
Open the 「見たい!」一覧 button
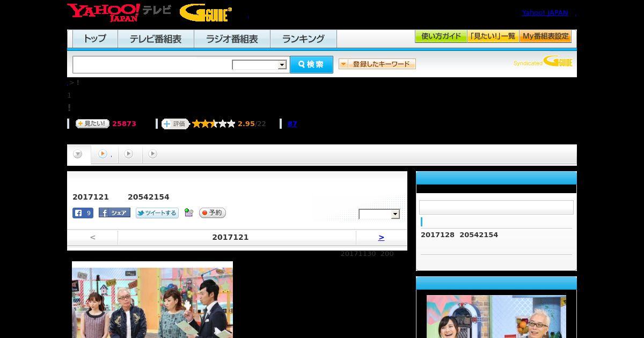(x=493, y=36)
